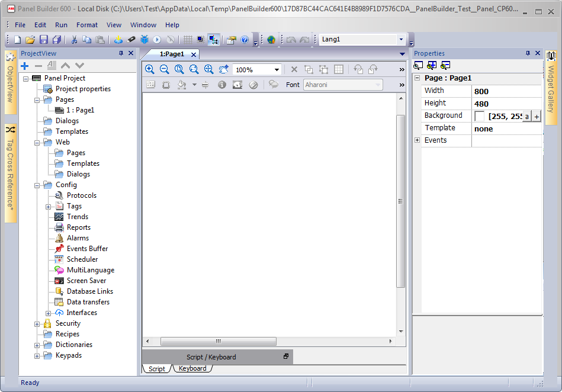Open the Widget Gallery side panel
562x392 pixels.
[551, 87]
